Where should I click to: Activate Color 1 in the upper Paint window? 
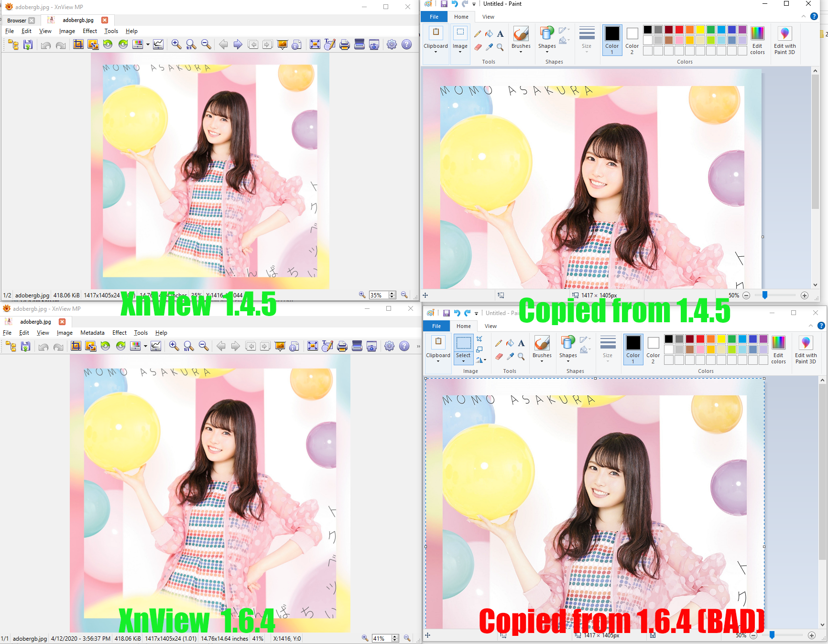point(612,40)
